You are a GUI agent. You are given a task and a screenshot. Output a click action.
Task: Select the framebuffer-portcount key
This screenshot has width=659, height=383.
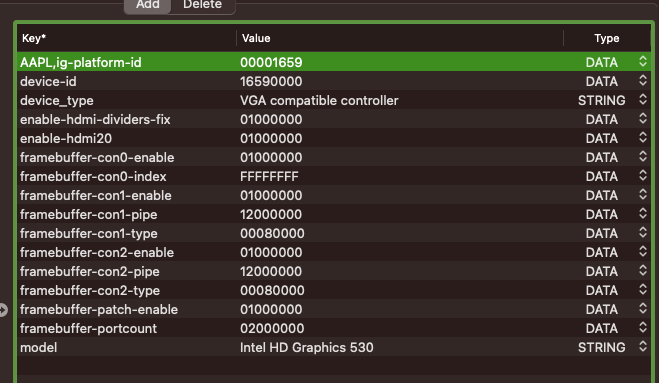pyautogui.click(x=88, y=329)
